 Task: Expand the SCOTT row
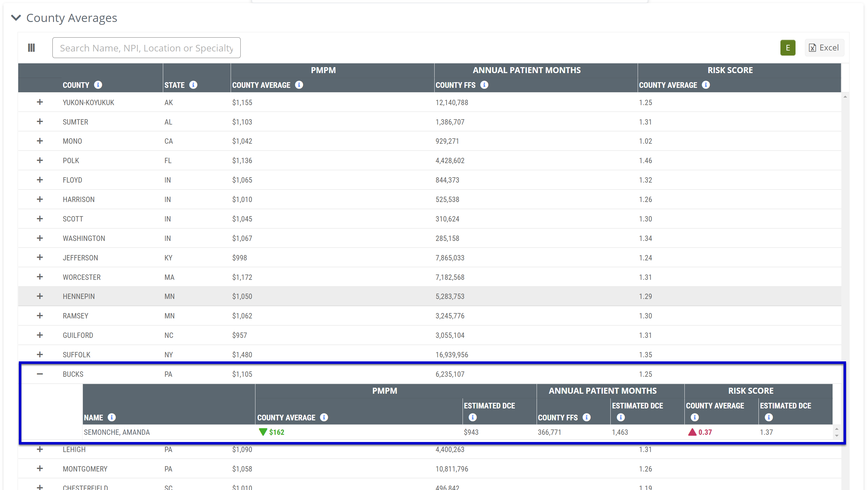pos(40,219)
